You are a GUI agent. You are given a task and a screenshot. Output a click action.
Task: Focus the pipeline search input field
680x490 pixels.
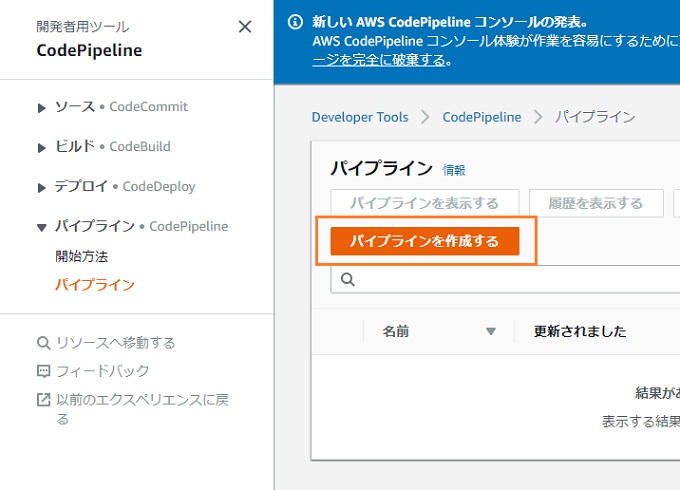505,280
